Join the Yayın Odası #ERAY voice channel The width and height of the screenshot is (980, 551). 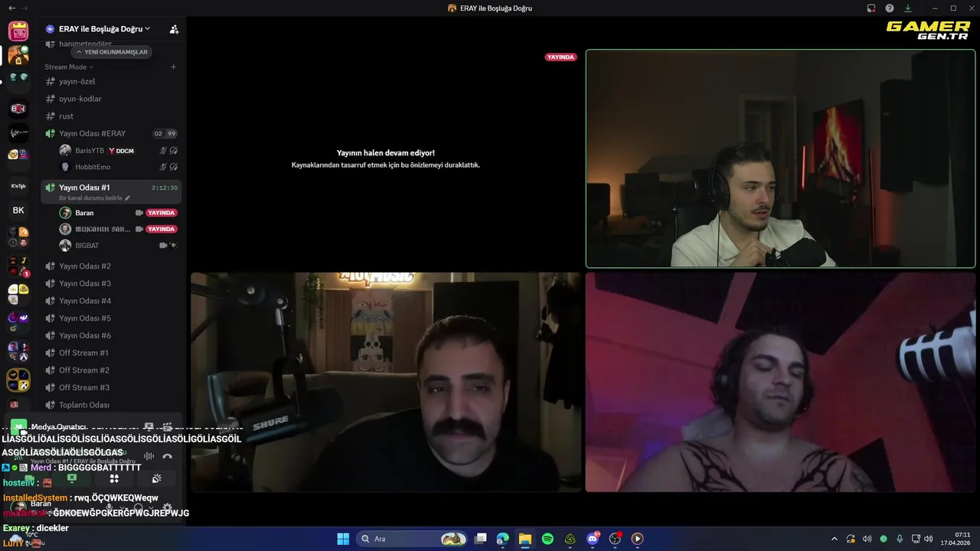(111, 133)
